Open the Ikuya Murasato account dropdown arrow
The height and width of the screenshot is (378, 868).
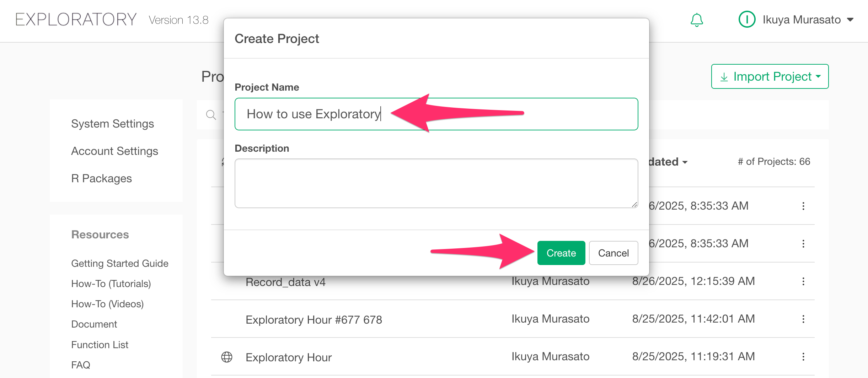(x=850, y=20)
